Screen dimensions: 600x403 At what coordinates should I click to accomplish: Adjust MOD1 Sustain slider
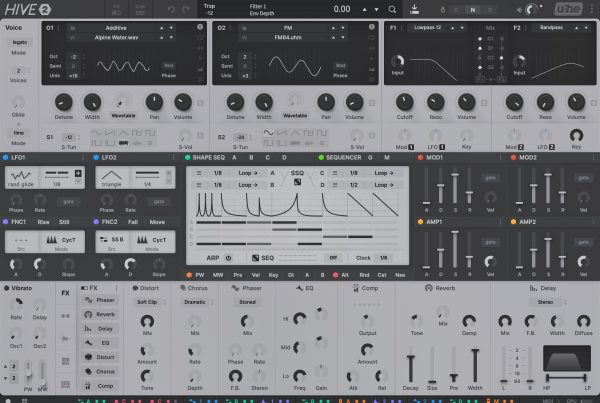click(455, 188)
